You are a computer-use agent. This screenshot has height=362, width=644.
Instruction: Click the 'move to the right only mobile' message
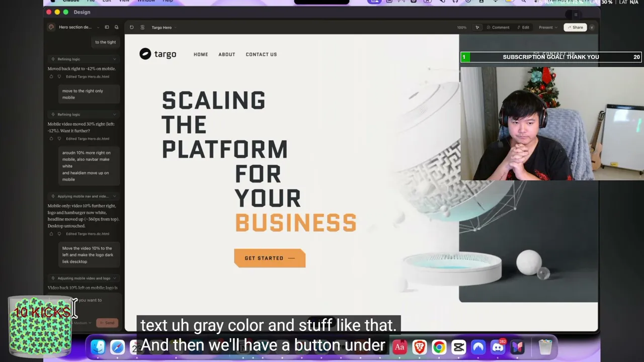pyautogui.click(x=89, y=94)
